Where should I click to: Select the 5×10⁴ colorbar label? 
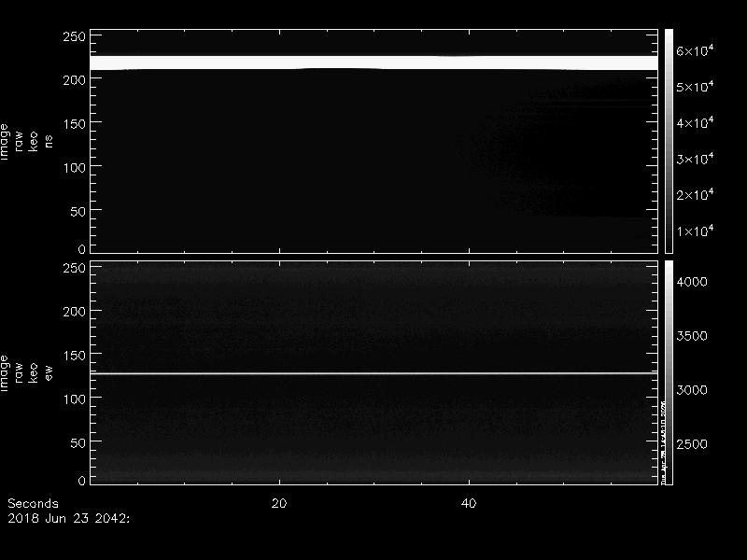coord(695,87)
